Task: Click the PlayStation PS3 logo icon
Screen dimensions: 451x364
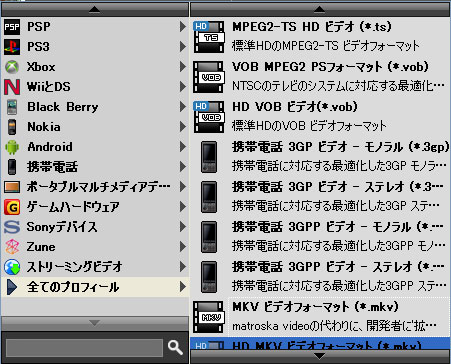Action: pos(12,47)
